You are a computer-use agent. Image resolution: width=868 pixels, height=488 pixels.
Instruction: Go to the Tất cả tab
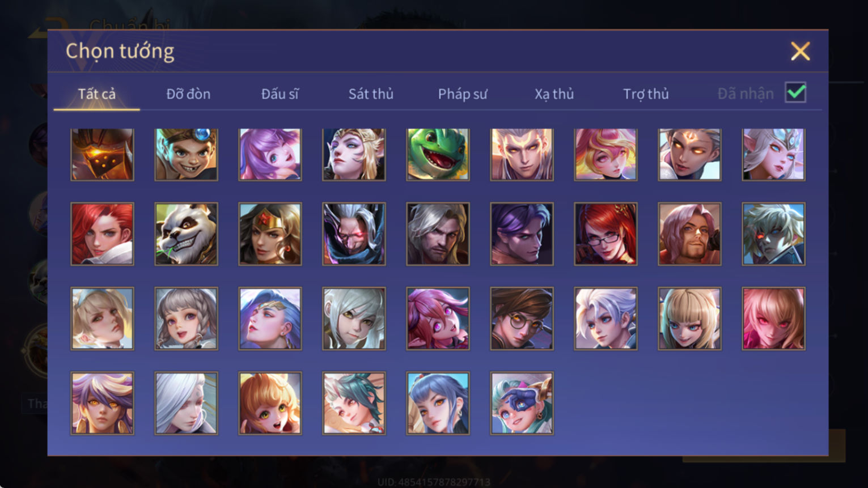96,94
